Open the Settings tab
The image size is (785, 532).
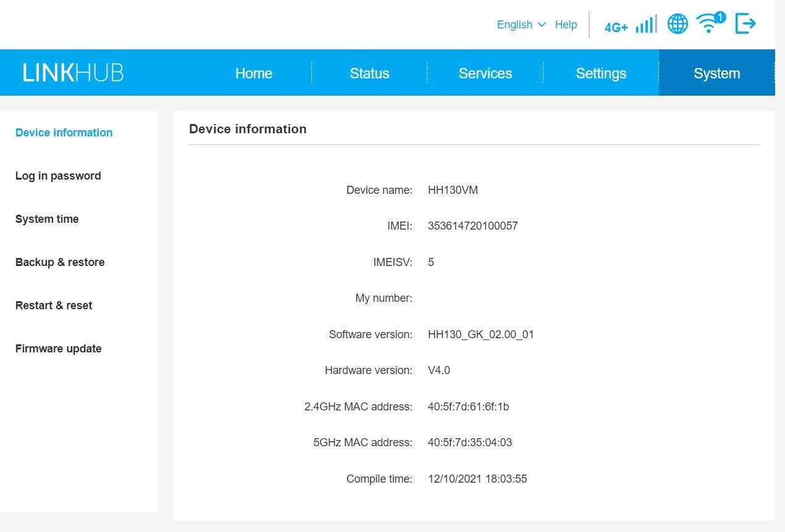pyautogui.click(x=601, y=73)
